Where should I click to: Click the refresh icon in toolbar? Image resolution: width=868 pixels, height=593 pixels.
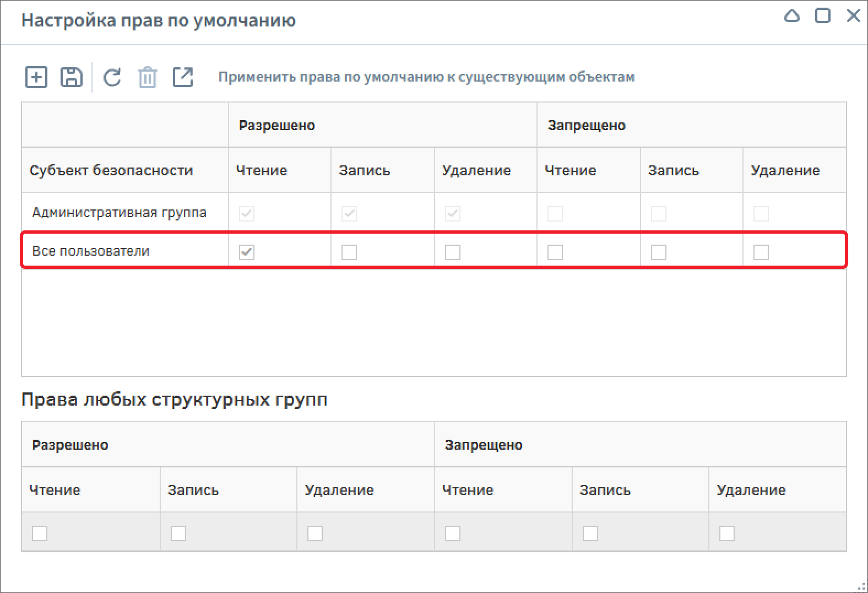coord(112,77)
